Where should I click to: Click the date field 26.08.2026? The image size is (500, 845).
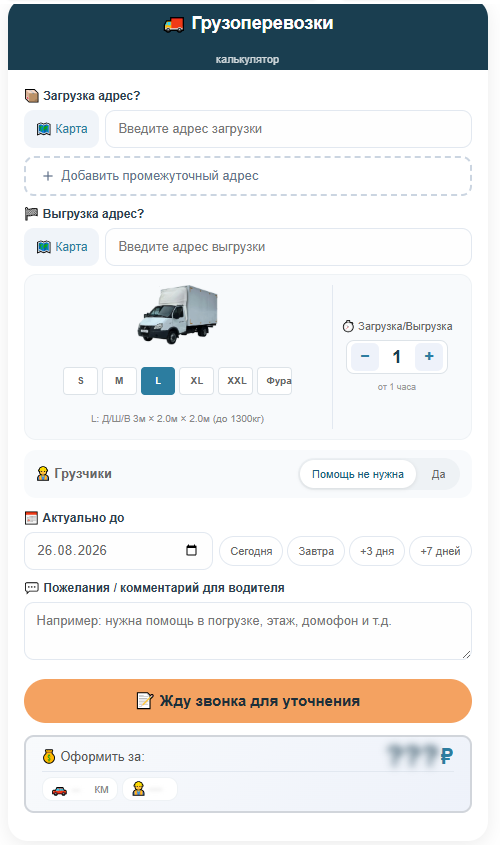tap(119, 551)
